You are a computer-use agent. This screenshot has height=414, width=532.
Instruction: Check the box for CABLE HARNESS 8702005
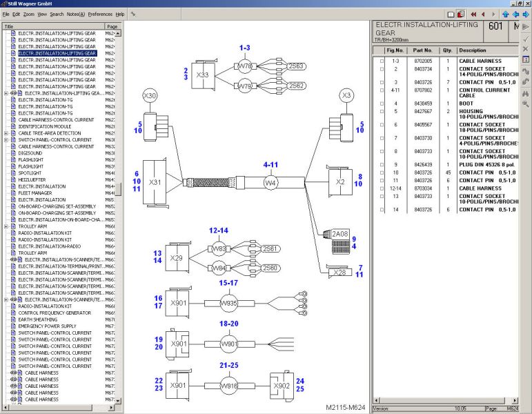382,61
